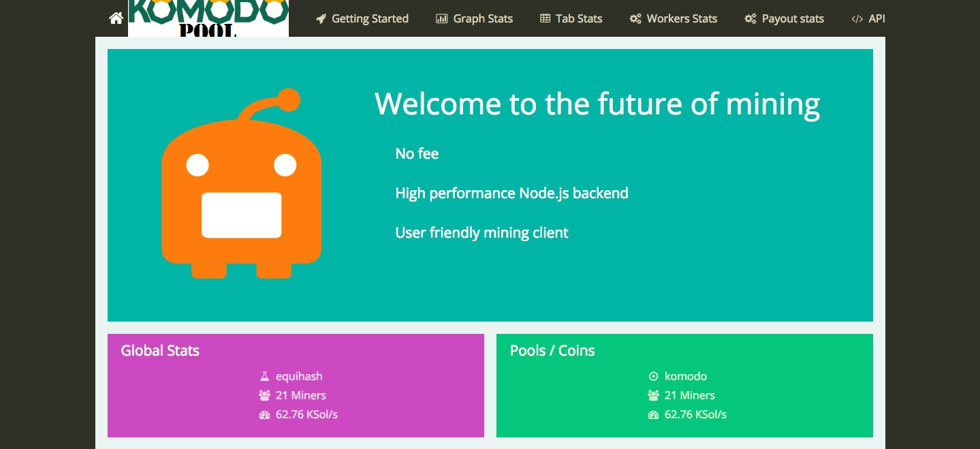Click the miners group icon in Global Stats
Screen dimensions: 980x449
tap(265, 395)
